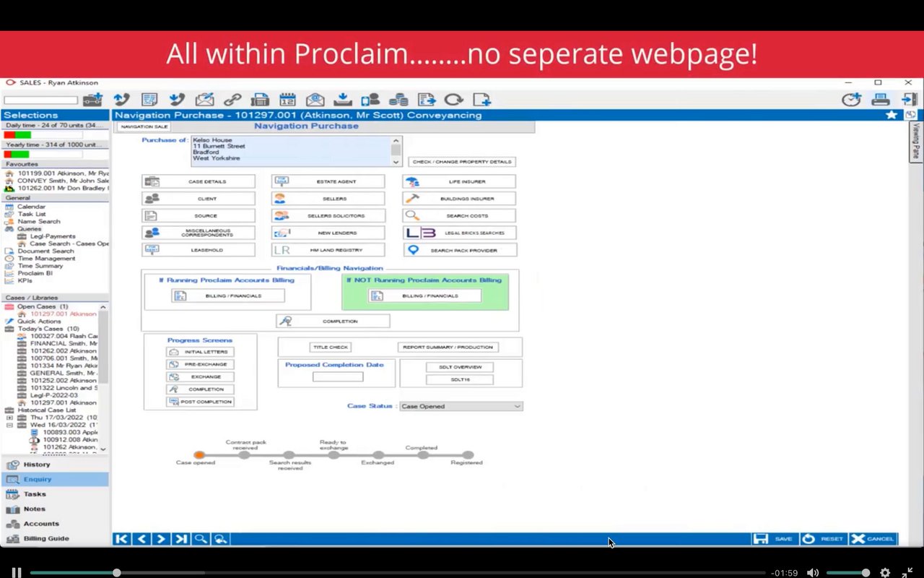
Task: Open the Legal Bricks Searches button
Action: [x=460, y=233]
